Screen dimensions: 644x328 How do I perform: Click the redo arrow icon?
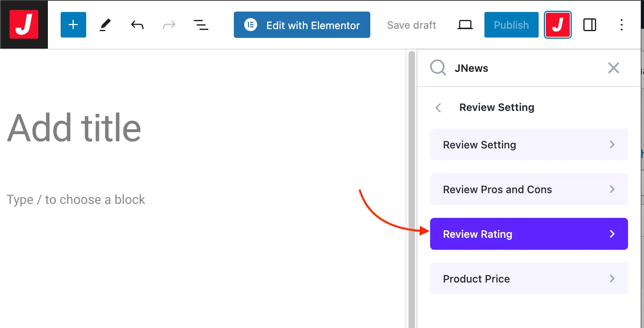169,25
